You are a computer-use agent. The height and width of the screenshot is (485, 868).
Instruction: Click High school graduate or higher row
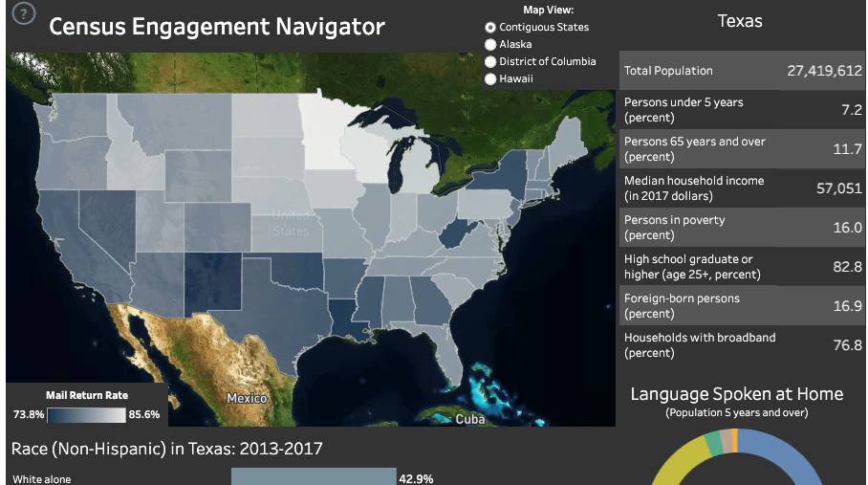742,267
